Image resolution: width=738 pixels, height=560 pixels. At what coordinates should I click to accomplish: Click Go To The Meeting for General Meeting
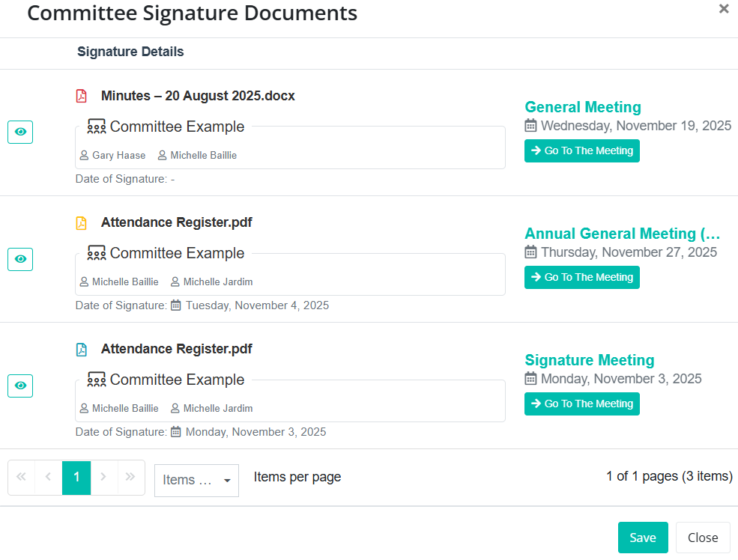[x=582, y=150]
